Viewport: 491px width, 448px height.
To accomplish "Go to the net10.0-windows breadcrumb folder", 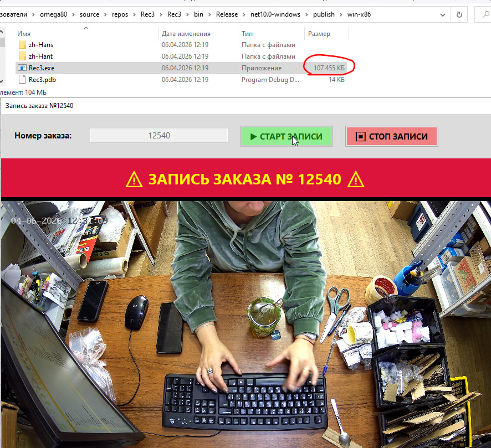I will click(275, 14).
